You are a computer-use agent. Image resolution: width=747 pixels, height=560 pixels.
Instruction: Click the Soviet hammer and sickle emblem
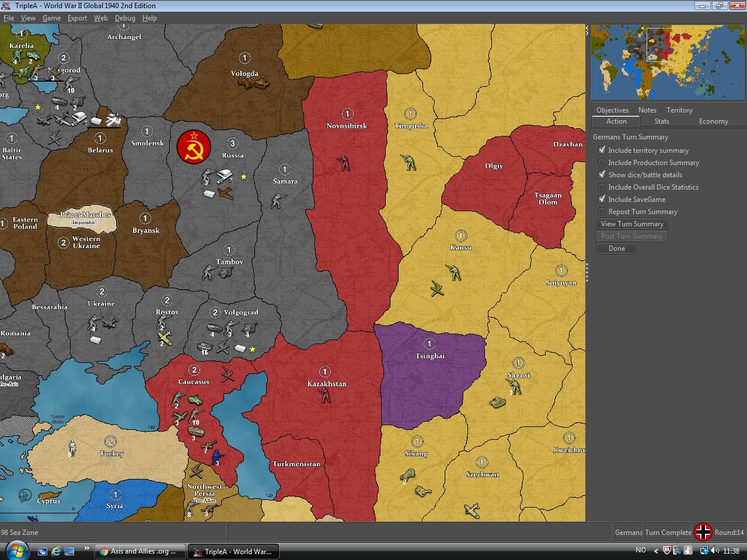tap(194, 147)
